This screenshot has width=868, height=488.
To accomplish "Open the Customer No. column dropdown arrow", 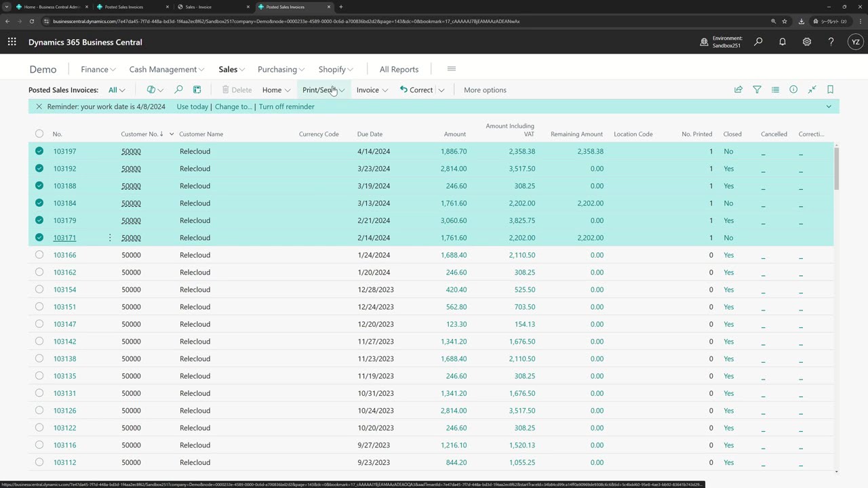I will (x=172, y=134).
